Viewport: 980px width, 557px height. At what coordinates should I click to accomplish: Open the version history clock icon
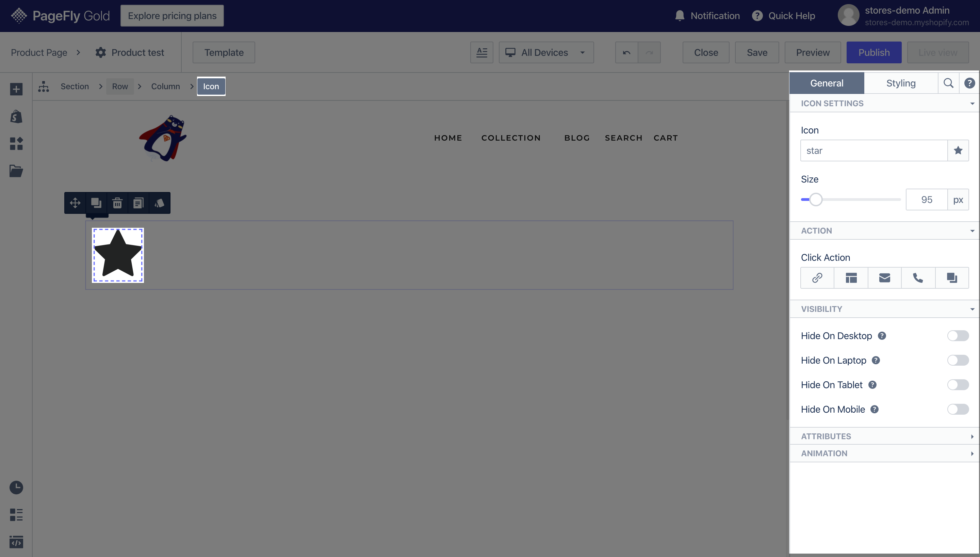(16, 488)
